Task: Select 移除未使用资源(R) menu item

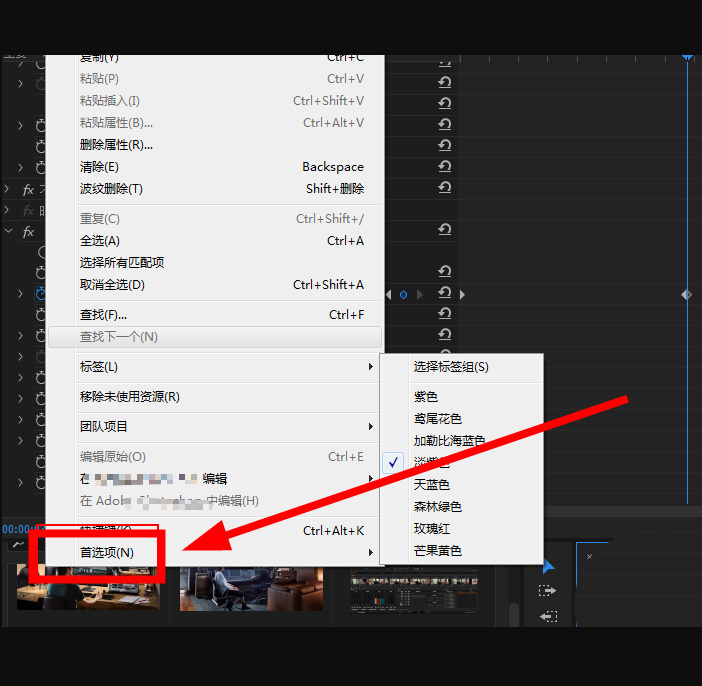Action: click(215, 397)
